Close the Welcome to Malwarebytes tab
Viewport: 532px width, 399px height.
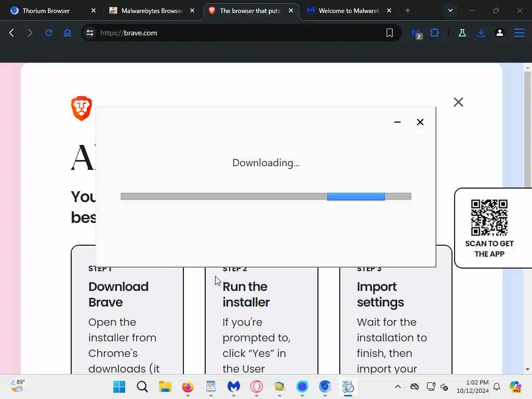coord(389,10)
